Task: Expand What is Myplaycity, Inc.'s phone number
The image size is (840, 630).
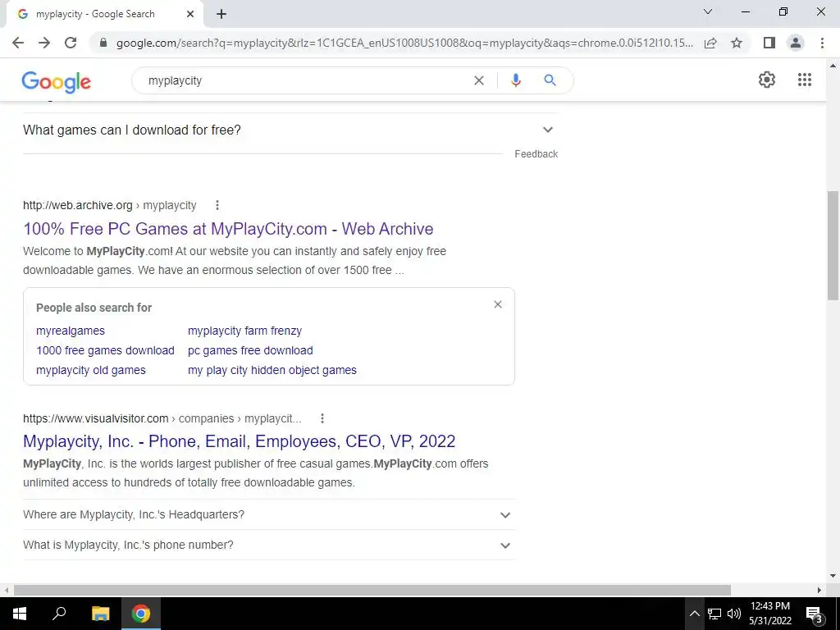Action: (x=269, y=545)
